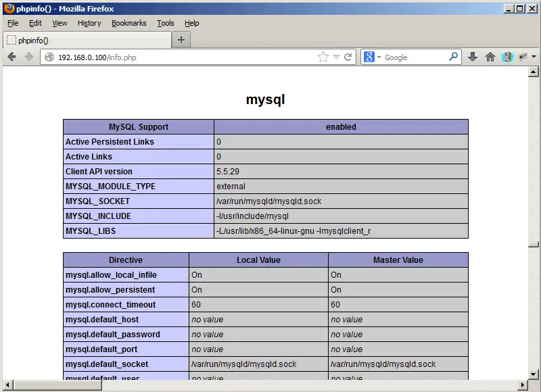
Task: Click the "Client API version" label
Action: tap(99, 172)
